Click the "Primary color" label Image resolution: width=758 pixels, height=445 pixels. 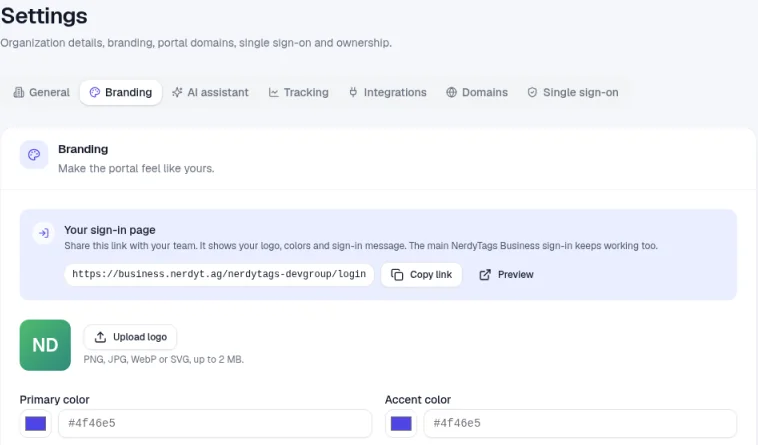[x=55, y=400]
